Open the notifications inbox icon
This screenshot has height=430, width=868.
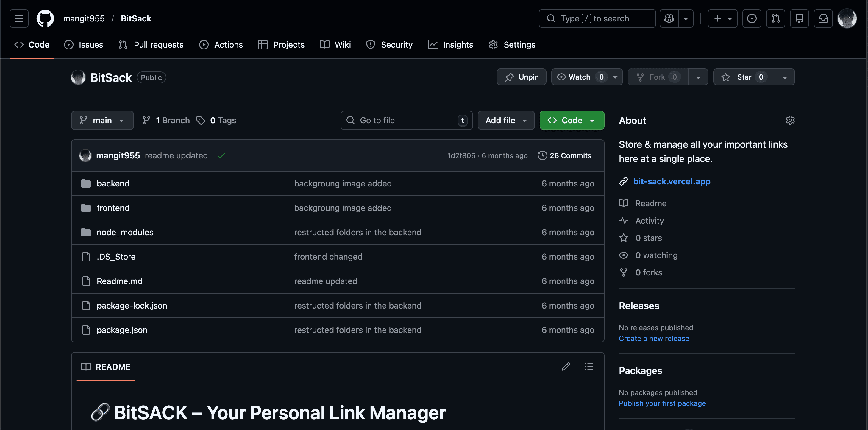pyautogui.click(x=823, y=18)
